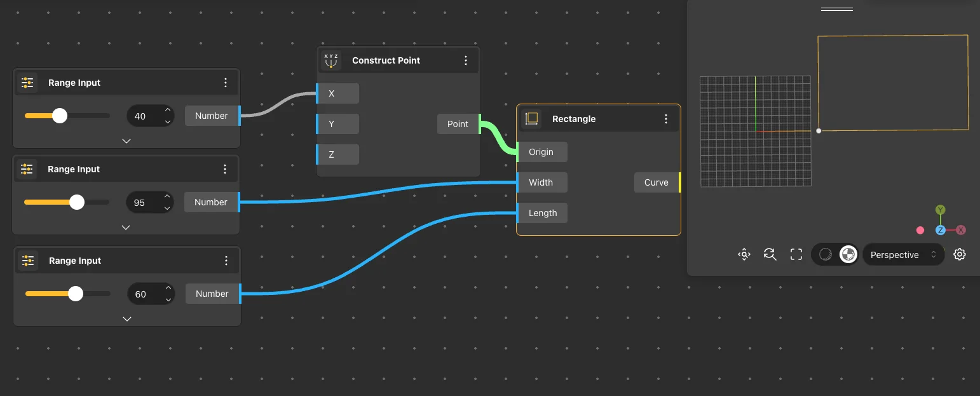980x396 pixels.
Task: Click the fullscreen viewport icon
Action: click(x=796, y=255)
